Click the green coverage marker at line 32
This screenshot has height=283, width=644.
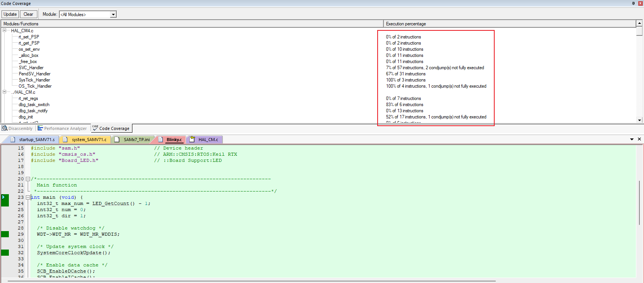5,253
